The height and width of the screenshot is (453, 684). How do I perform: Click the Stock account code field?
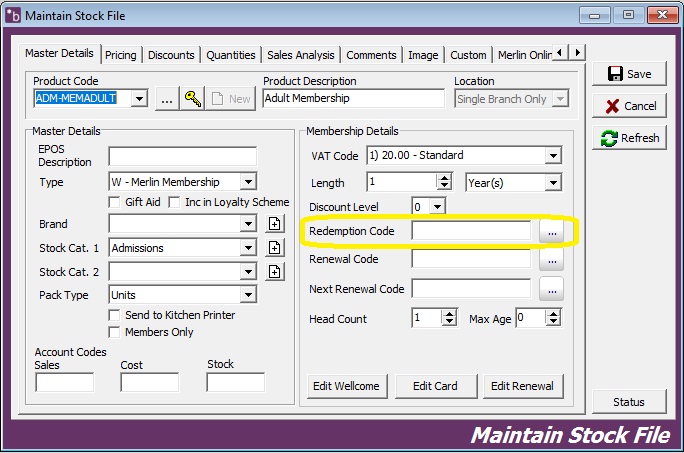pos(236,382)
